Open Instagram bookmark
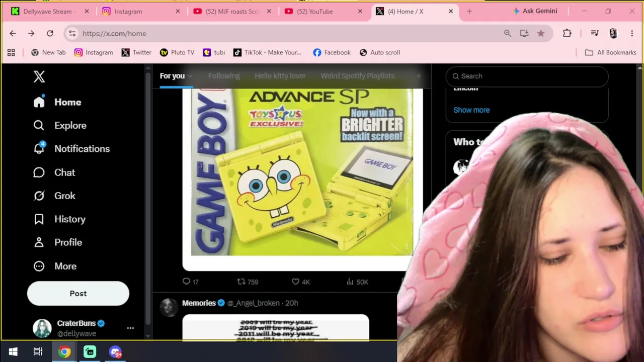 click(94, 52)
